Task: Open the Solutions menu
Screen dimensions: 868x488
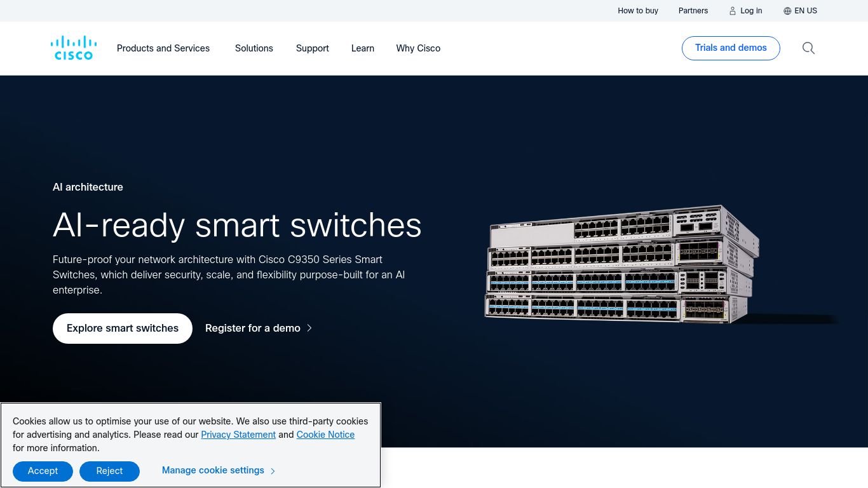Action: tap(254, 48)
